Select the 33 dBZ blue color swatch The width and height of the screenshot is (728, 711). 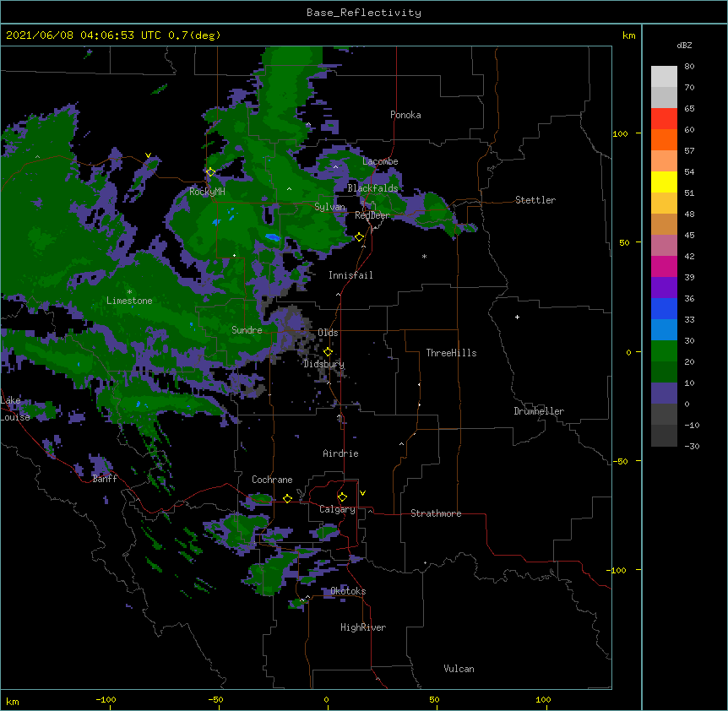(x=664, y=308)
